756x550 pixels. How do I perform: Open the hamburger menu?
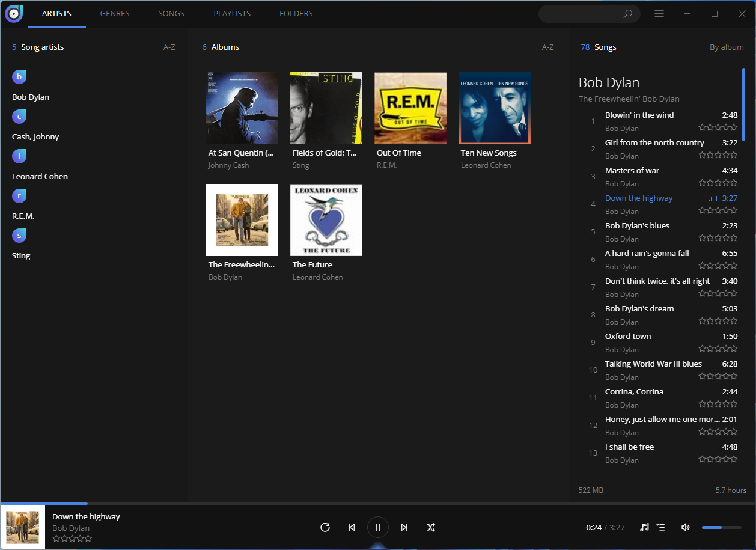659,14
